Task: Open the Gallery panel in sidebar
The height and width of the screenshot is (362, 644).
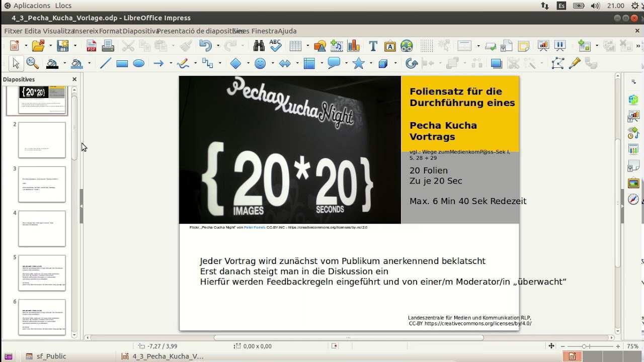Action: (x=633, y=183)
